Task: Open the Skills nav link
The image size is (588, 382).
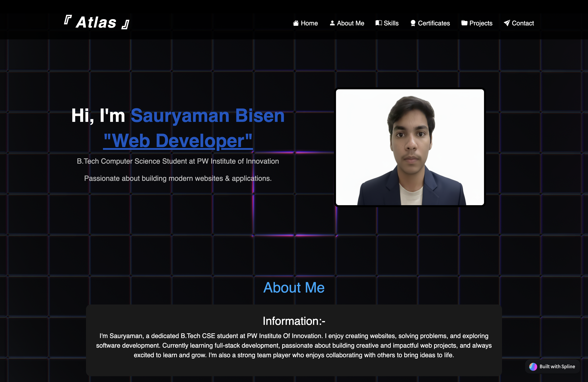Action: pyautogui.click(x=391, y=23)
